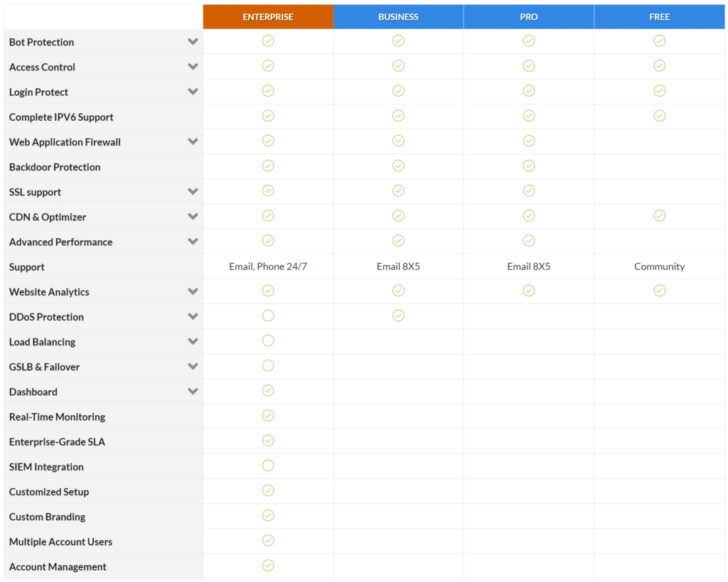Click the DDoS Protection checkmark under Business

click(398, 316)
